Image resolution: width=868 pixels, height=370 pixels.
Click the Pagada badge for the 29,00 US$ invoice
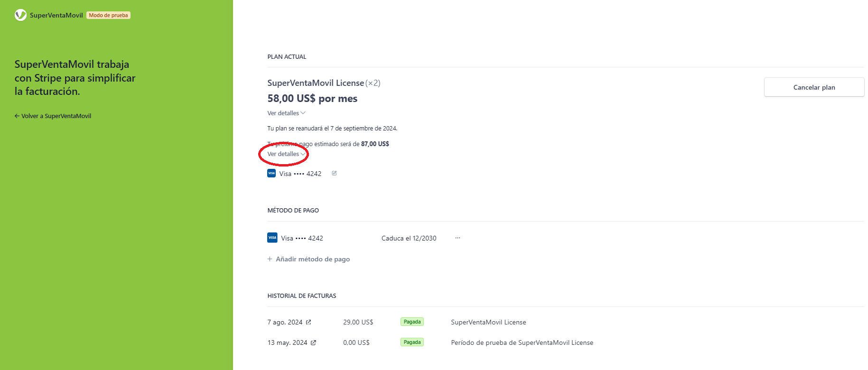[x=412, y=322]
